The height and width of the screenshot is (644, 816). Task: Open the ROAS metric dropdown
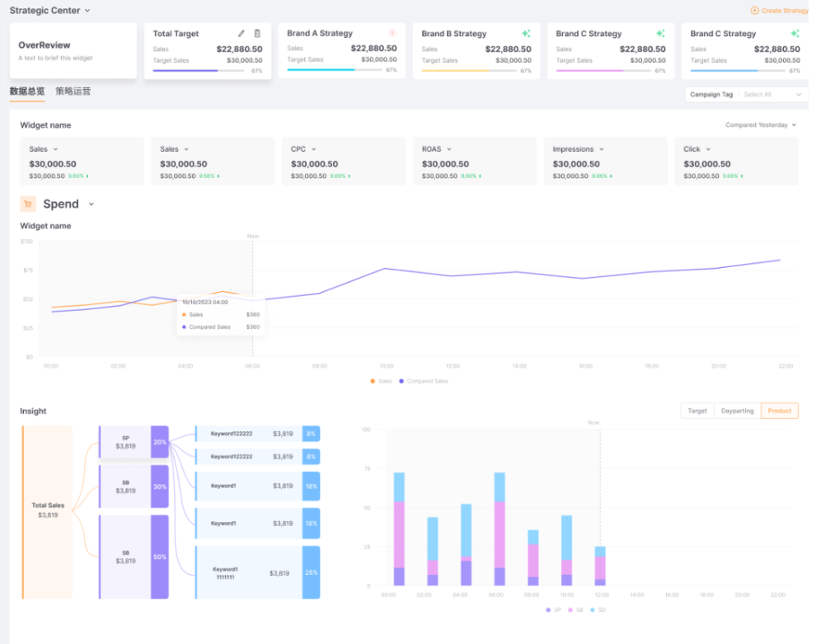[437, 149]
